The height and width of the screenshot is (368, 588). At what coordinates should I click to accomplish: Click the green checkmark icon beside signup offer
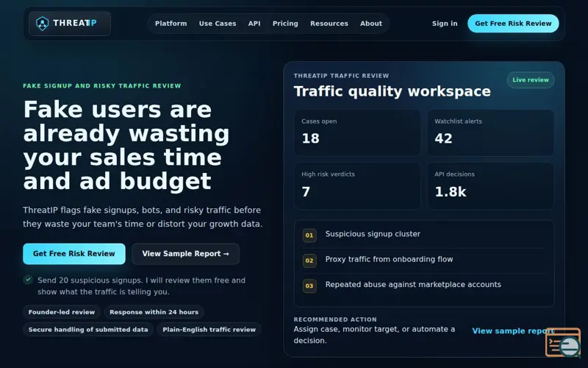click(x=28, y=280)
